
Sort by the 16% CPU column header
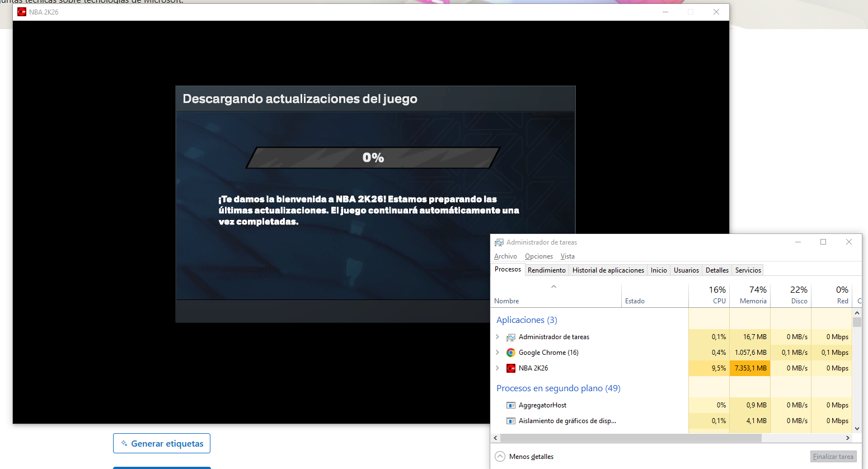709,296
